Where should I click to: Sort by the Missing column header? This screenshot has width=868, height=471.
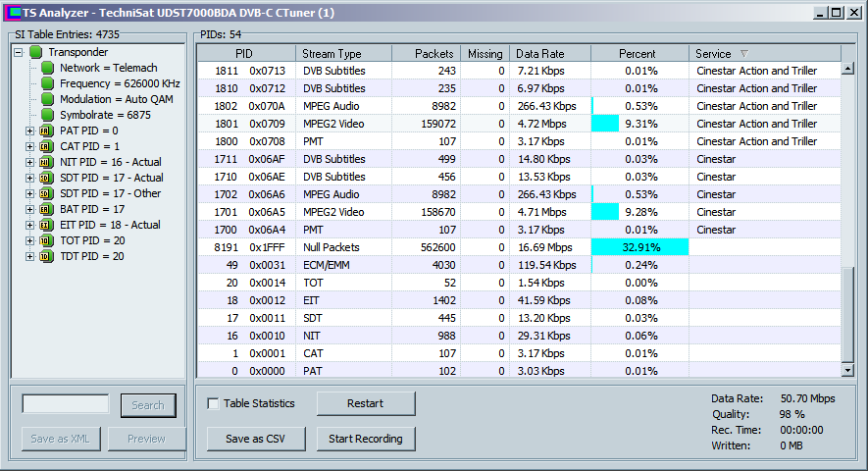pyautogui.click(x=485, y=54)
